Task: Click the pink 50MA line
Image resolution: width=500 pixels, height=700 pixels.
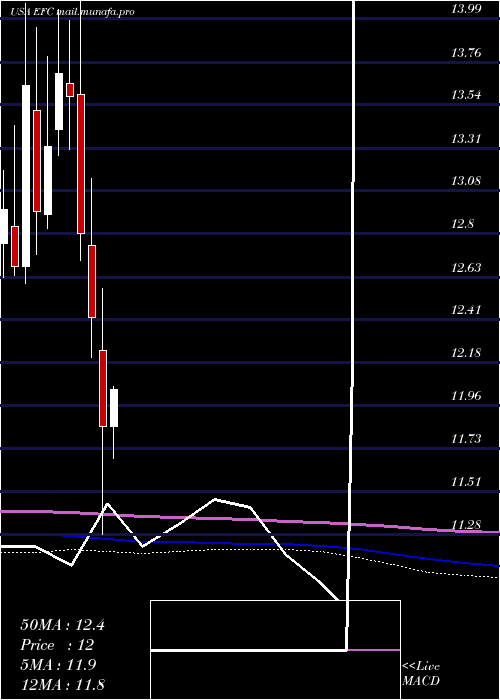Action: 250,519
